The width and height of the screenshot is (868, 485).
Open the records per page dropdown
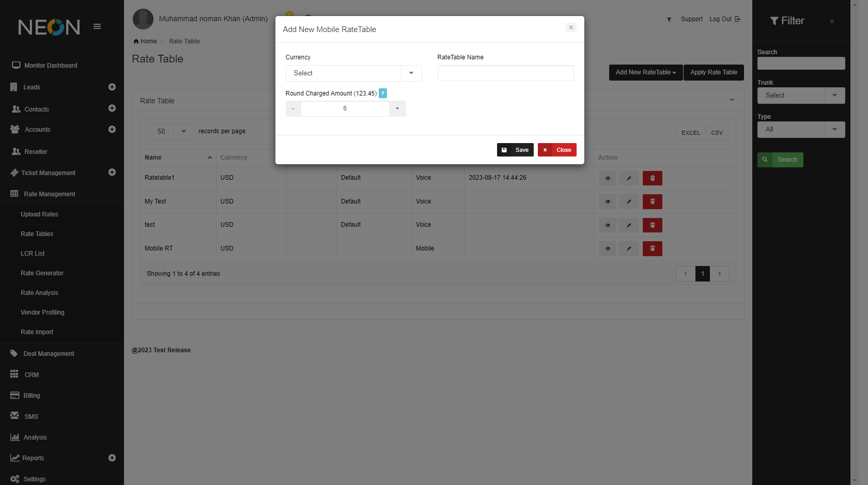tap(172, 131)
